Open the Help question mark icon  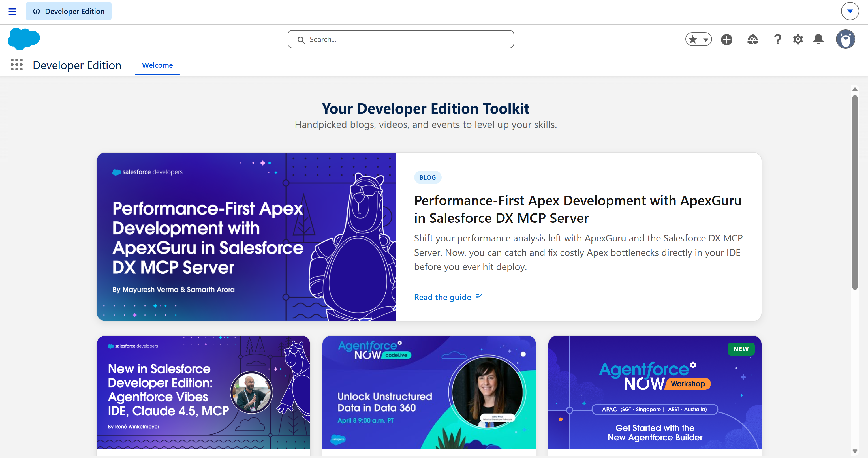tap(777, 39)
